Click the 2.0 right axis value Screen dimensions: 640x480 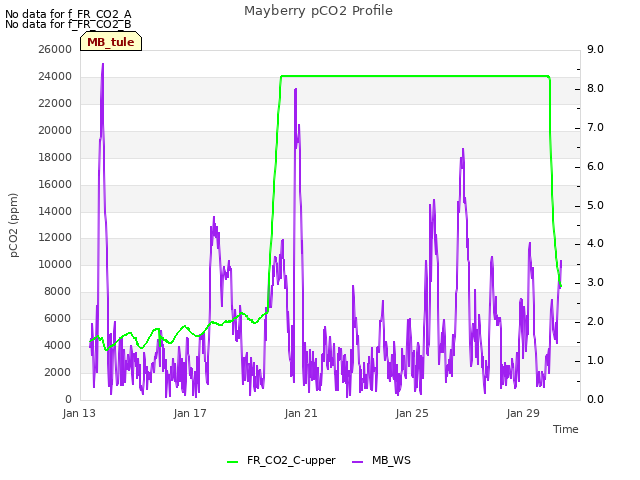click(x=595, y=321)
